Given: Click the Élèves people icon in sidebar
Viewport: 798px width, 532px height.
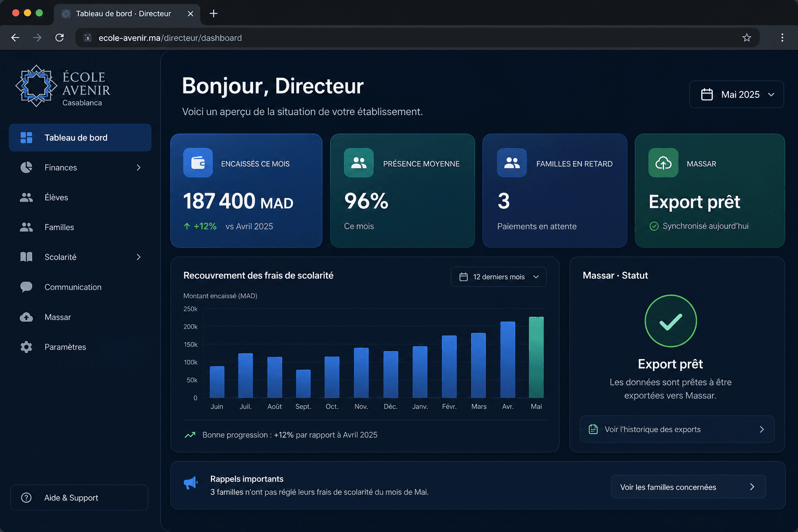Looking at the screenshot, I should coord(26,197).
